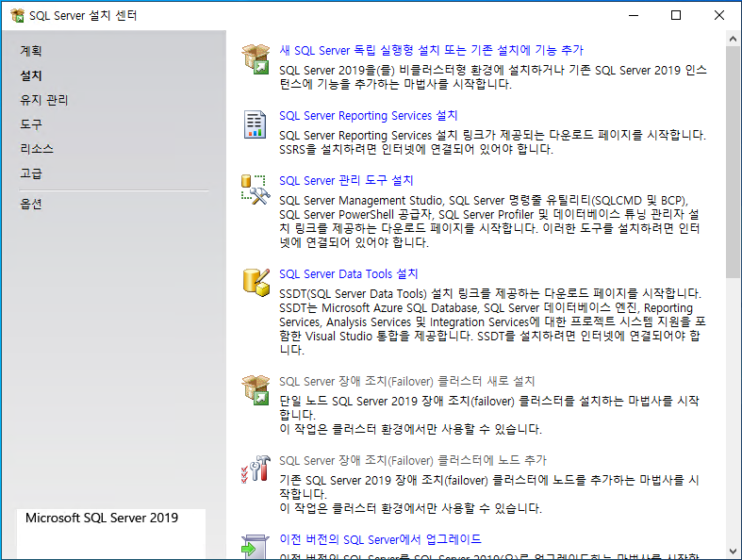Click the description beginning SSDT(SQL Server Data Tools)
Viewport: 742px width, 560px height.
point(492,321)
